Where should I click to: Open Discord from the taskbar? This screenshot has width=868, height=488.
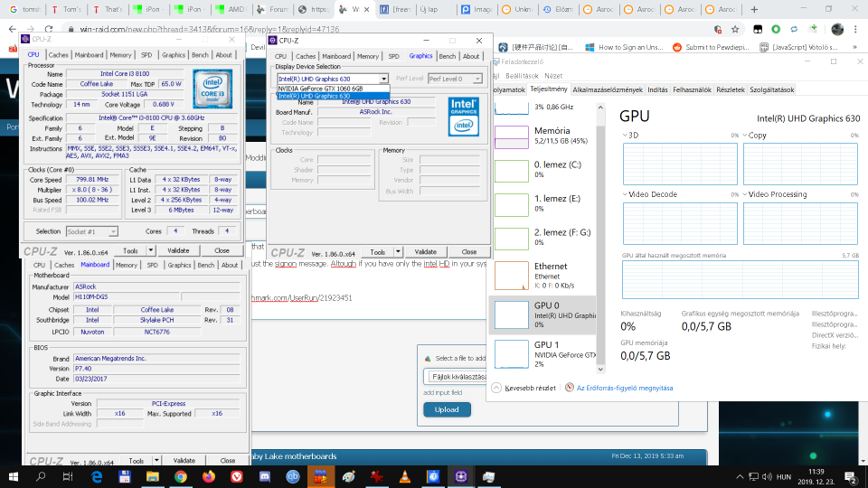tap(265, 476)
